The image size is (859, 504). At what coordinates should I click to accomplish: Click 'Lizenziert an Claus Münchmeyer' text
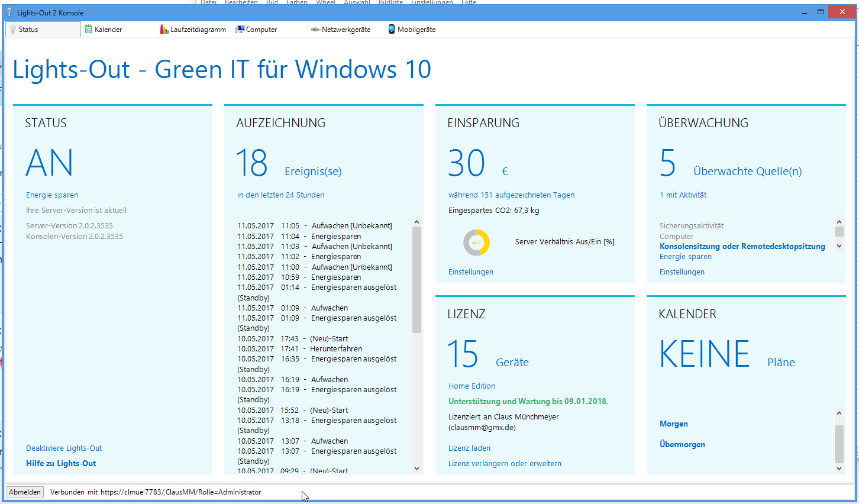pos(503,417)
